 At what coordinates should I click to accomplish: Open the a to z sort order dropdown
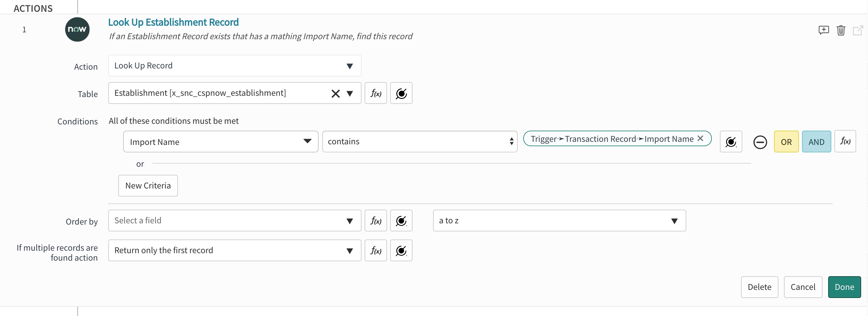559,221
